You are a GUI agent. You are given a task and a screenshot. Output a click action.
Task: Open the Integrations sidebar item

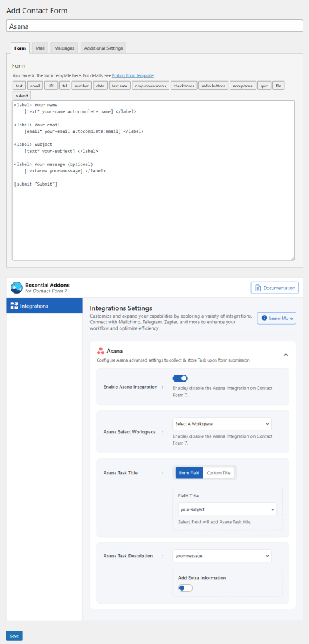click(x=45, y=306)
